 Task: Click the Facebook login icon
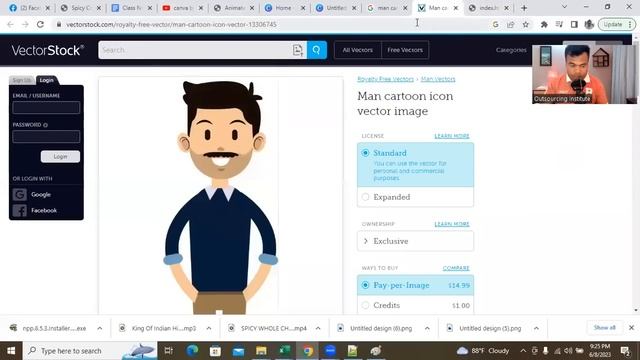19,211
